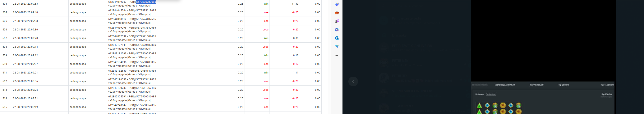
Task: Click amount -0.25 in row 504
Action: (x=295, y=12)
